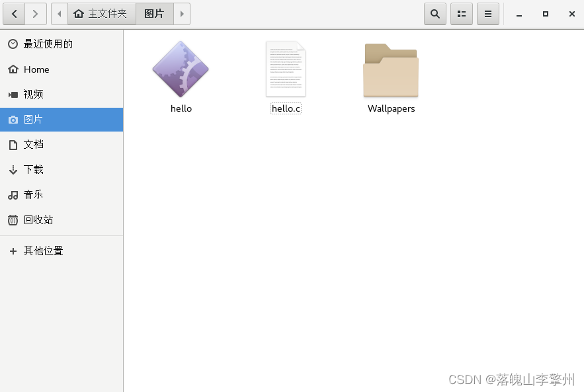Expand more path segments with the right chevron
The width and height of the screenshot is (584, 392).
(182, 13)
